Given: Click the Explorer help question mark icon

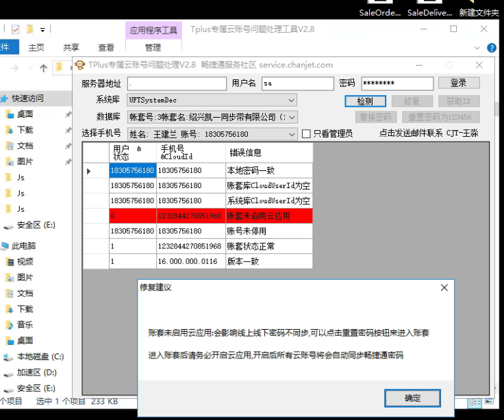Looking at the screenshot, I should click(492, 48).
